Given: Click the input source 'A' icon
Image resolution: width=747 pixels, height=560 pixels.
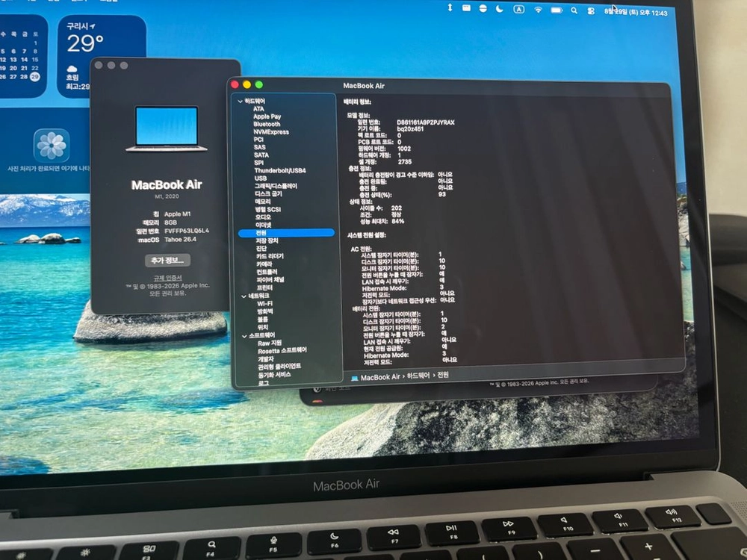Looking at the screenshot, I should click(x=519, y=9).
